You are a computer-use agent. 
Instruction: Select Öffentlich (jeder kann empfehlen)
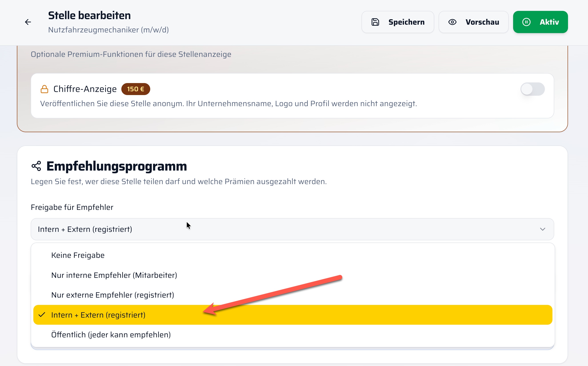[x=292, y=335]
